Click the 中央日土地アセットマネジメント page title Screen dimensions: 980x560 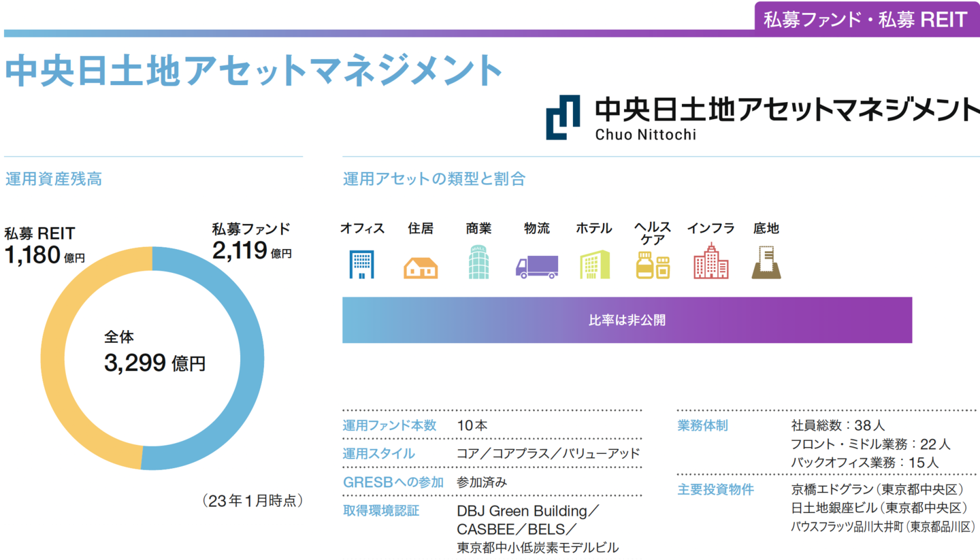[x=252, y=70]
